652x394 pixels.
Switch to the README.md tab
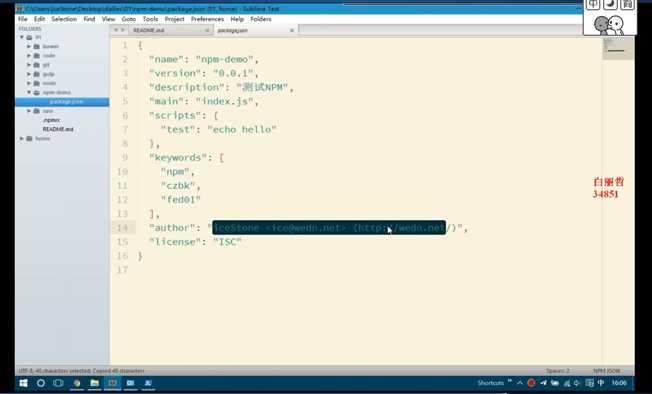(170, 30)
